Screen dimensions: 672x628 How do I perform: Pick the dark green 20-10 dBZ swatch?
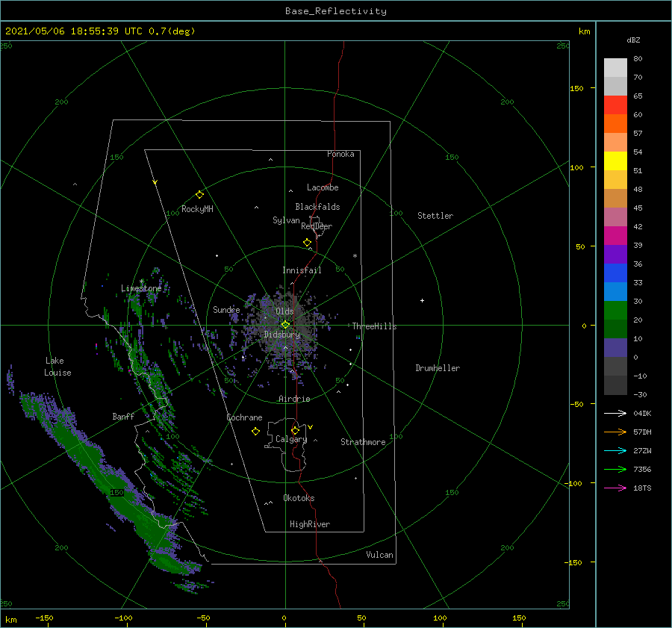(615, 329)
